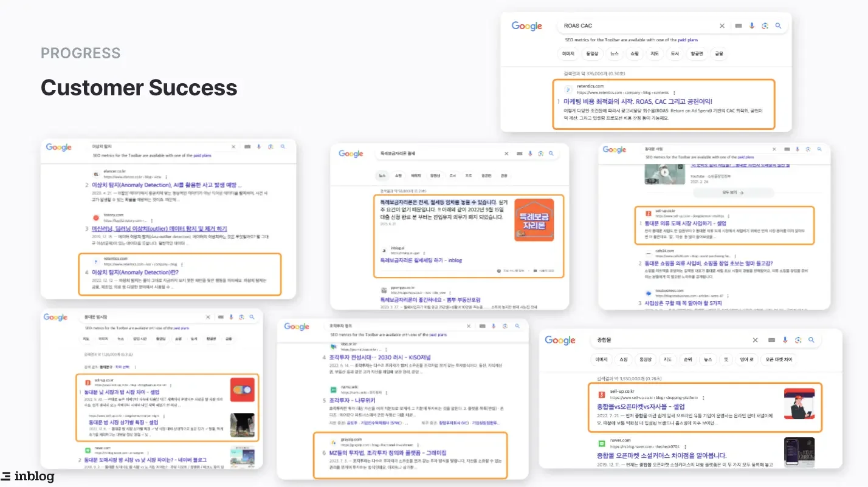The image size is (868, 487).
Task: Click lens icon in 특례보금자리론 월세 window
Action: pos(540,154)
